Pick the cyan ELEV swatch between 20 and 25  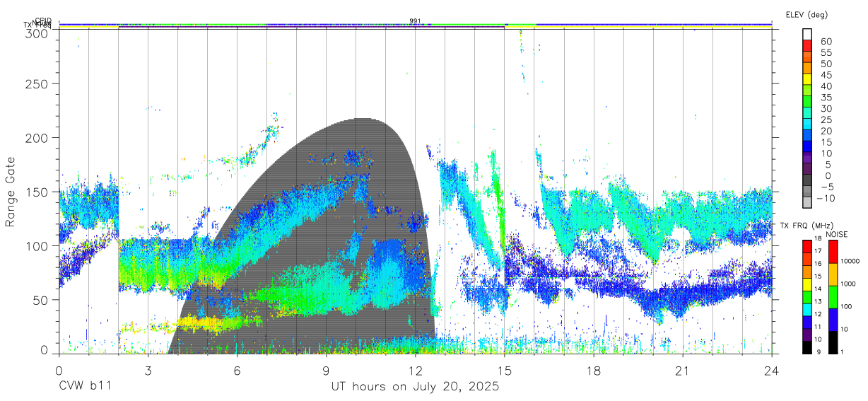807,124
